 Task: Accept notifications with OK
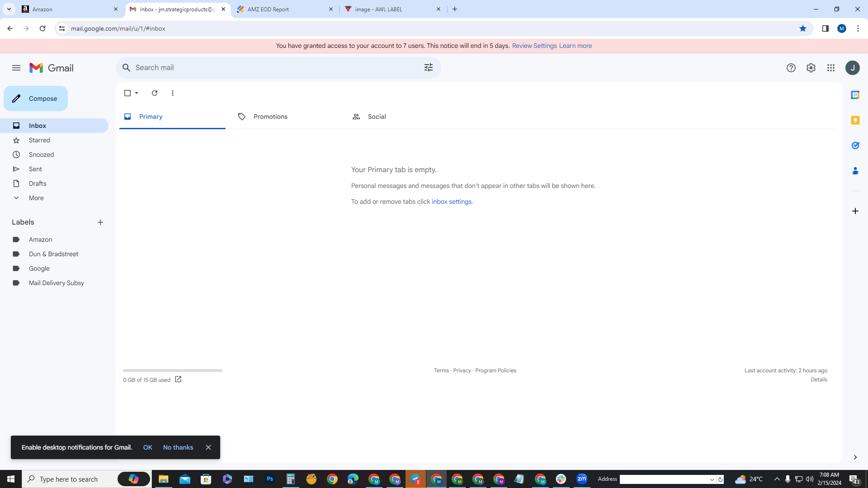(x=148, y=447)
